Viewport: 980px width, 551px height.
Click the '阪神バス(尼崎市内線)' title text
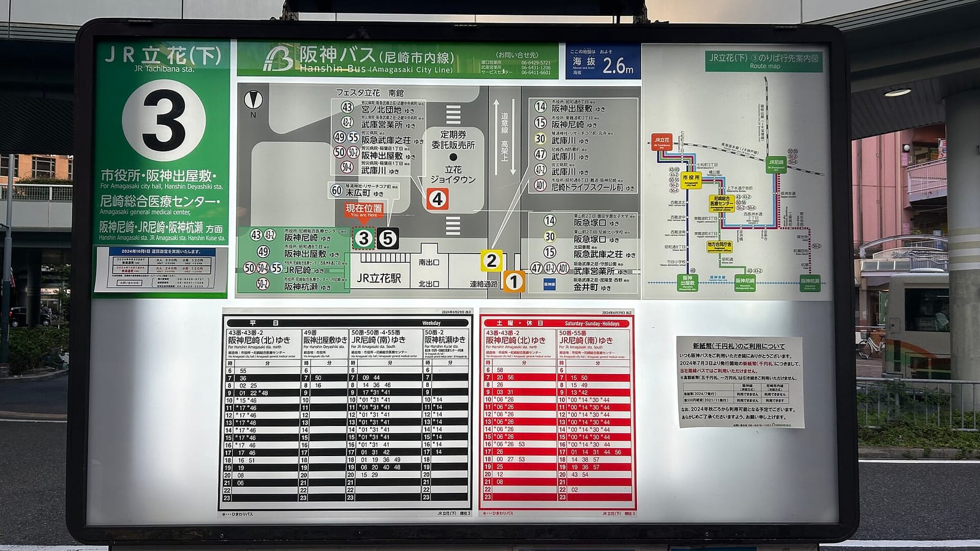(x=377, y=56)
